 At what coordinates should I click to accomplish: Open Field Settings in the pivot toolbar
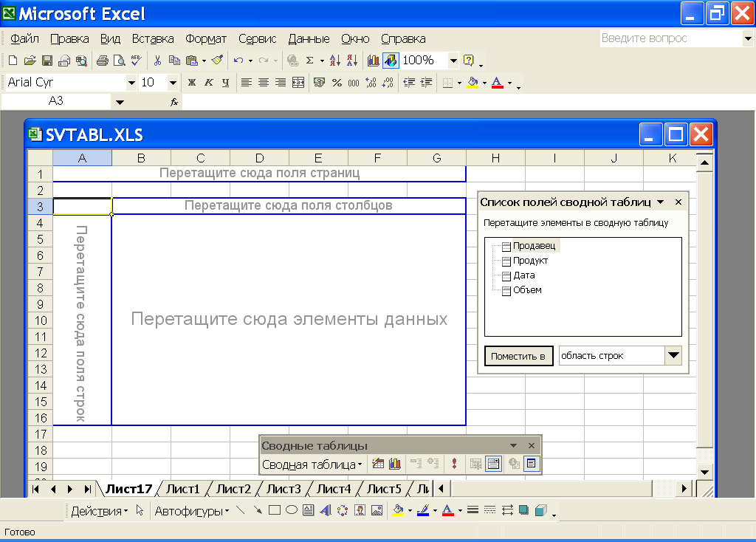click(515, 464)
